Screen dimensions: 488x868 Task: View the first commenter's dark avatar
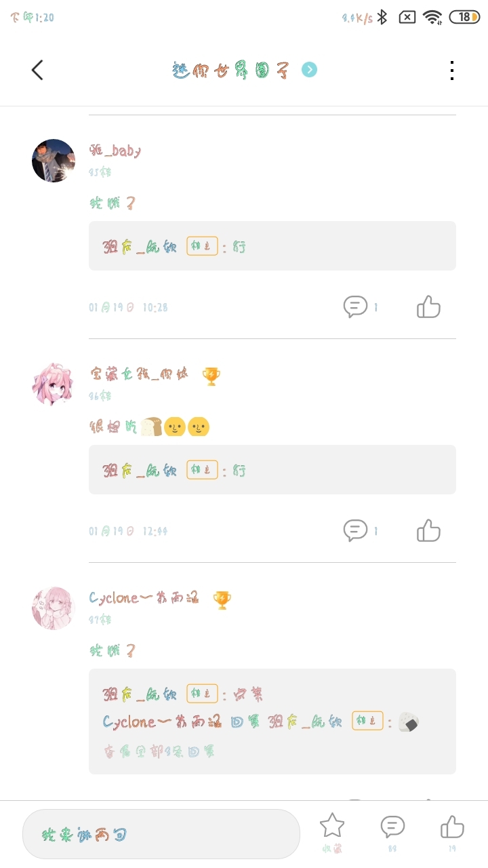54,161
